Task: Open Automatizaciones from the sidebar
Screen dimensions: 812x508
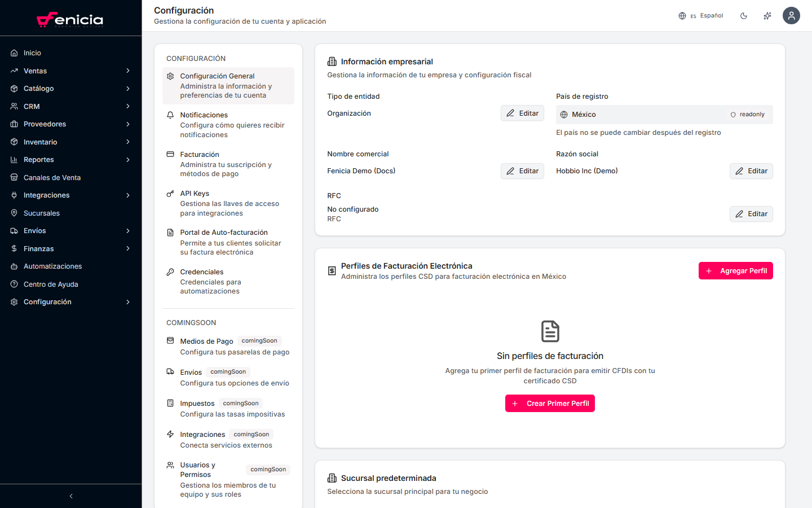Action: click(x=14, y=266)
